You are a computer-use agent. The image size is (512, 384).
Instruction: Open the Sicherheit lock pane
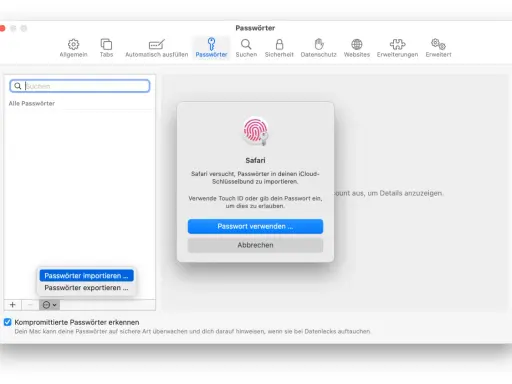tap(279, 48)
